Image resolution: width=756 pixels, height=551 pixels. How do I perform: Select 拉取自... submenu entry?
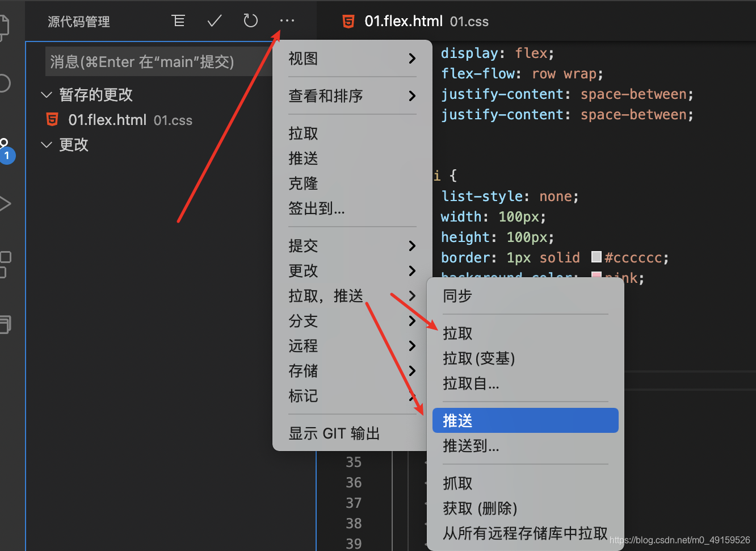[525, 383]
